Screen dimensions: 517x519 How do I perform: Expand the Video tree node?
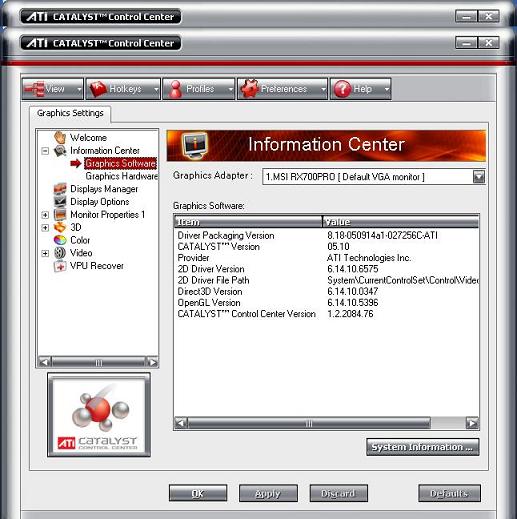click(45, 253)
